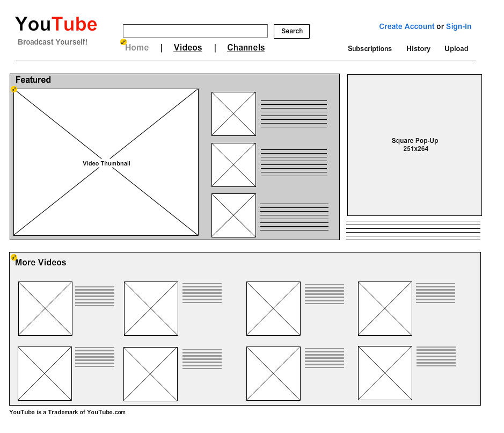Screen dimensions: 504x433
Task: Click the link icon on the featured video thumbnail
Action: [14, 89]
